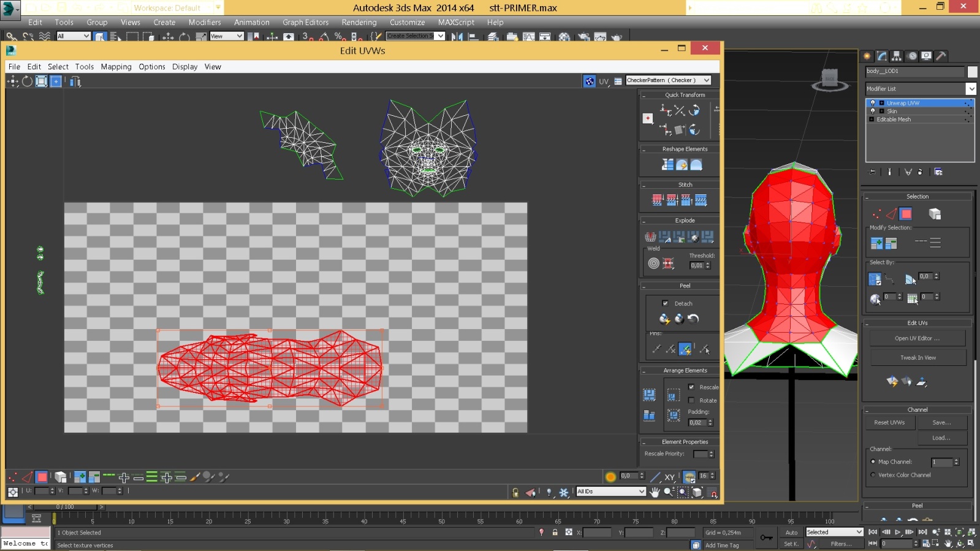The image size is (980, 551).
Task: Select the Rotate tool in Edit UVWs toolbar
Action: click(27, 82)
